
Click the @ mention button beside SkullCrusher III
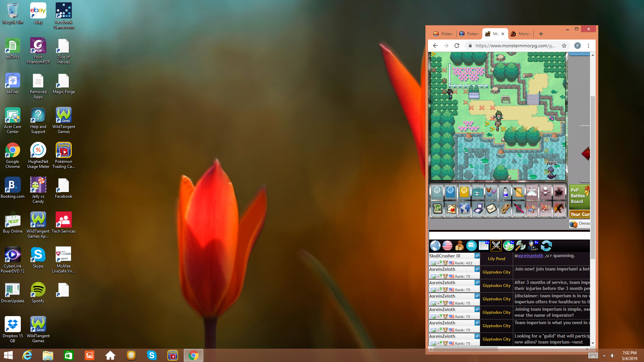[x=477, y=256]
